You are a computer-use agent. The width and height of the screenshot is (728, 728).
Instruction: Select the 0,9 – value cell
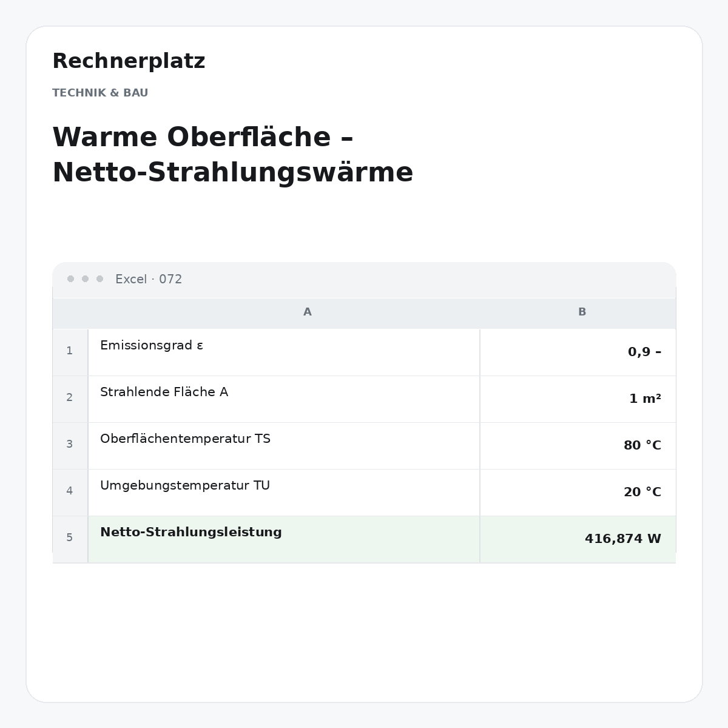(578, 352)
